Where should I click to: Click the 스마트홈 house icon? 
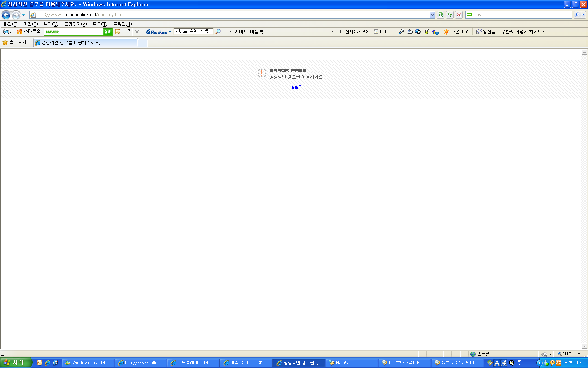20,32
